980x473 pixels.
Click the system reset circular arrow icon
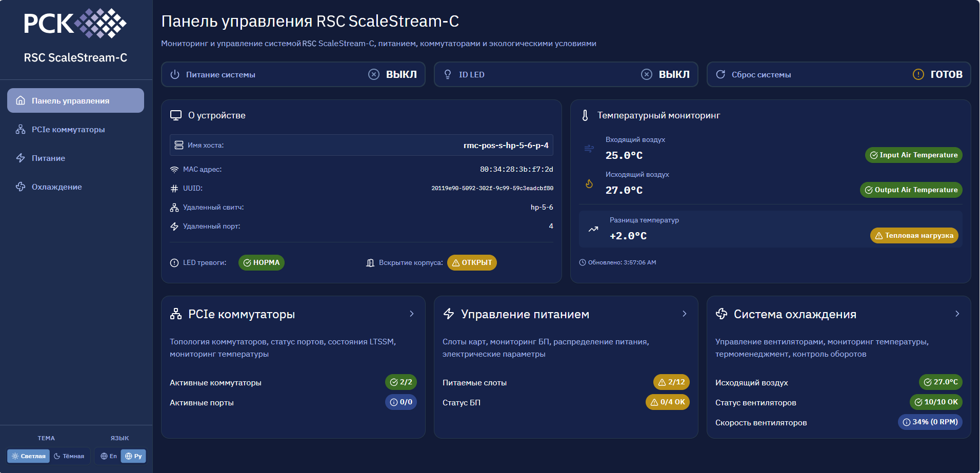[x=721, y=74]
